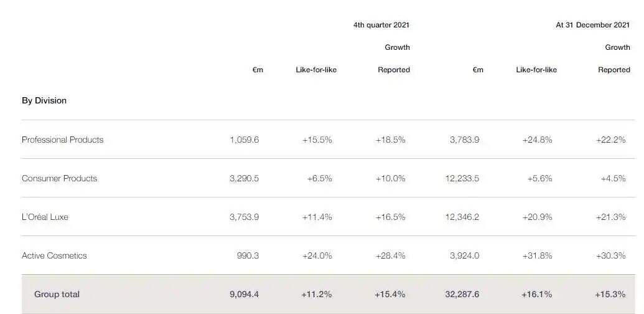
Task: Select the 12,233.5 Consumer Products annual value
Action: [462, 178]
